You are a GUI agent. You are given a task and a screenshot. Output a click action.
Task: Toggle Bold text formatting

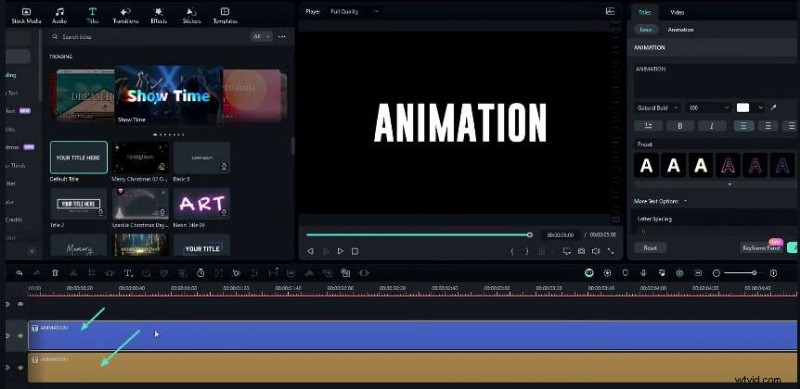(x=680, y=126)
